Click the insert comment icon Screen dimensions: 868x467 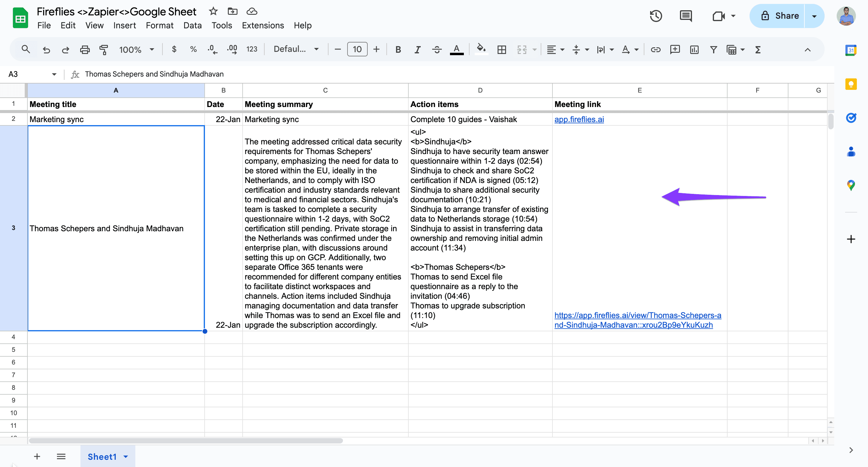675,50
